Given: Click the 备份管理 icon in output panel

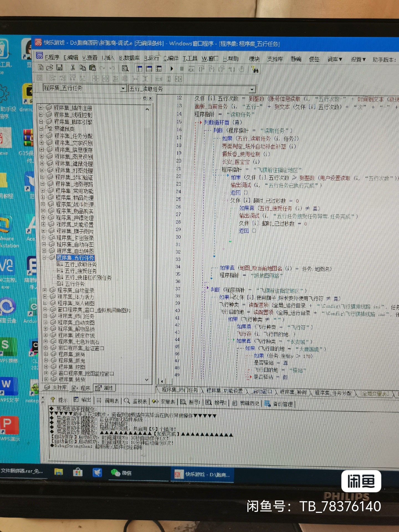Looking at the screenshot, I should click(267, 403).
